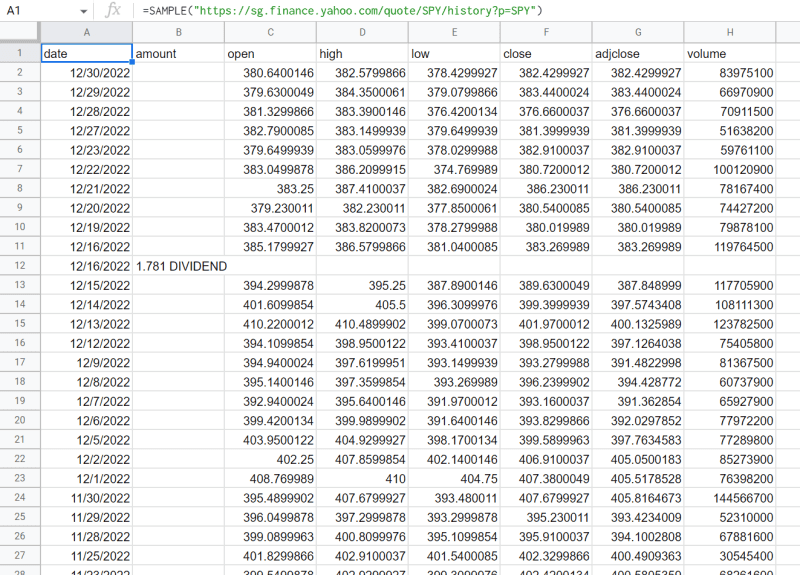The height and width of the screenshot is (575, 800).
Task: Click the select-all corner box
Action: pyautogui.click(x=20, y=33)
